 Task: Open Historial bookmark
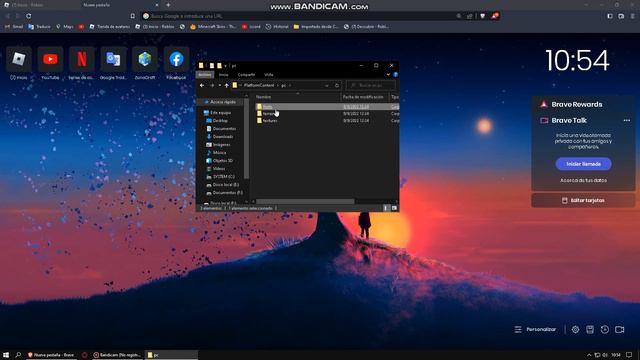277,27
